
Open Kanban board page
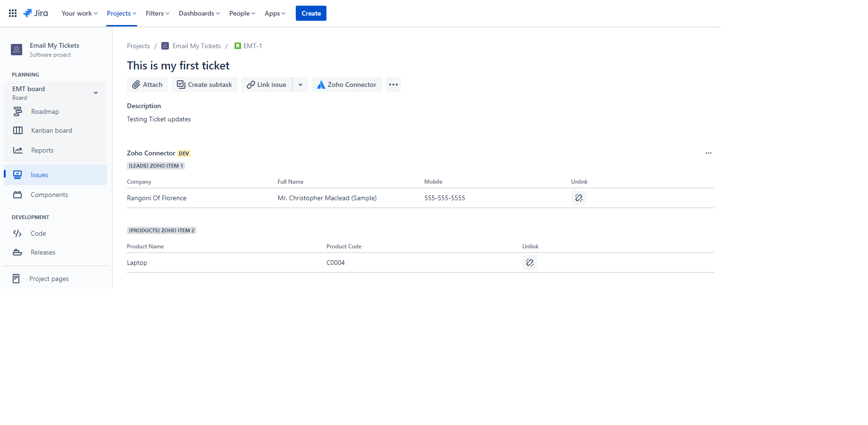coord(51,130)
